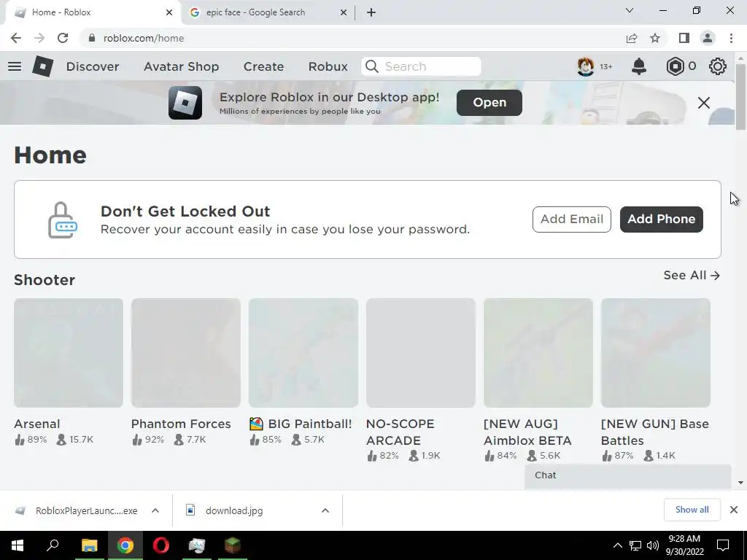Close the Home - Roblox tab
The height and width of the screenshot is (560, 747).
169,12
